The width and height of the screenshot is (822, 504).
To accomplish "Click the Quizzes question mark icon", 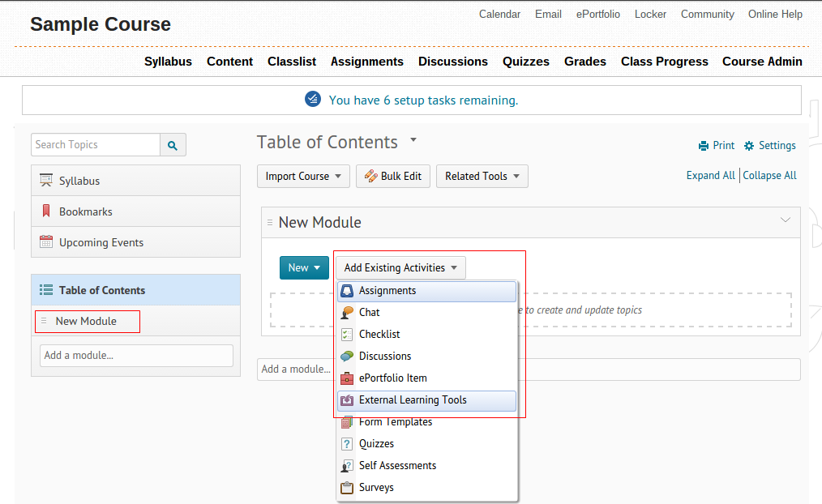I will click(x=347, y=444).
